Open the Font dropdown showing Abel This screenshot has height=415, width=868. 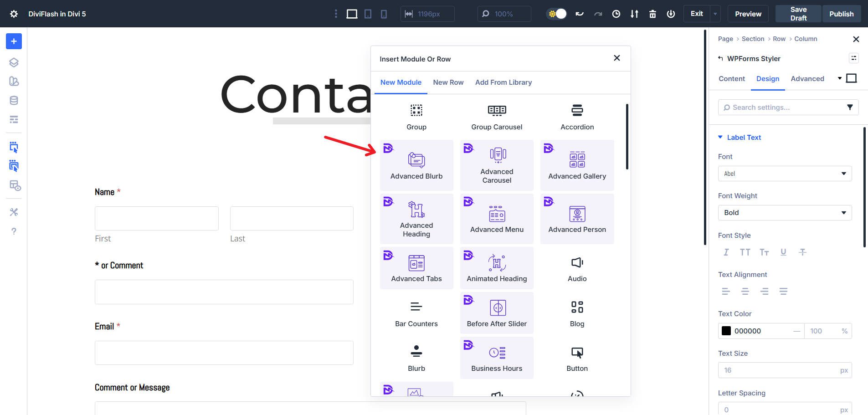click(784, 174)
